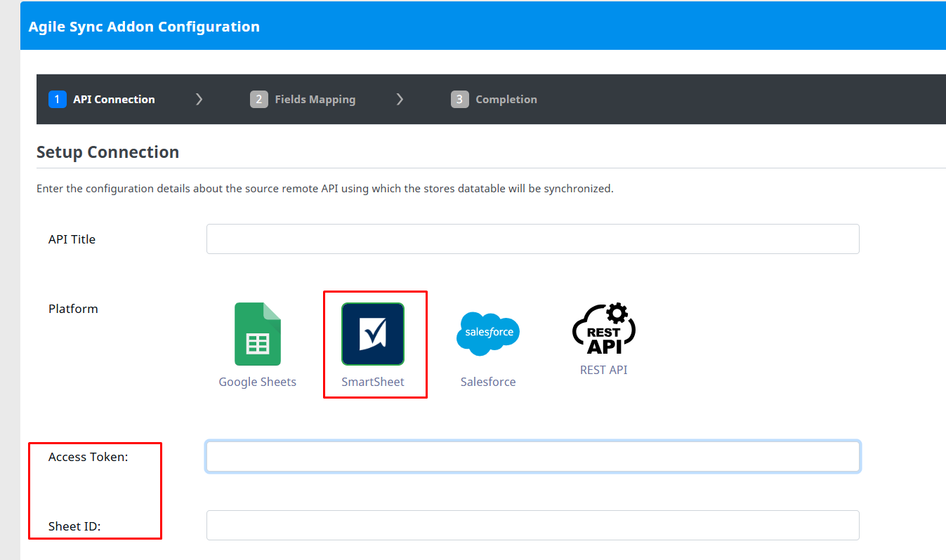The image size is (946, 560).
Task: Click the Sheet ID label
Action: (74, 526)
